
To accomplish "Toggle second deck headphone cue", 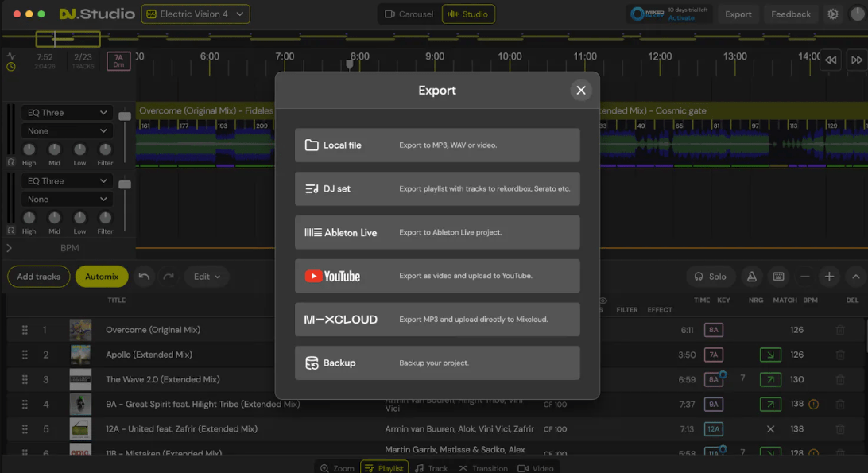I will point(11,231).
